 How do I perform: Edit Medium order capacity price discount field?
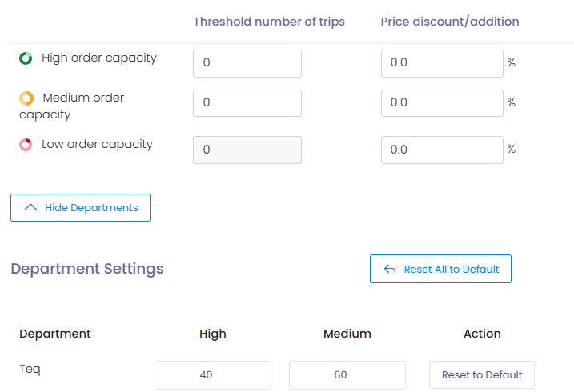point(442,103)
